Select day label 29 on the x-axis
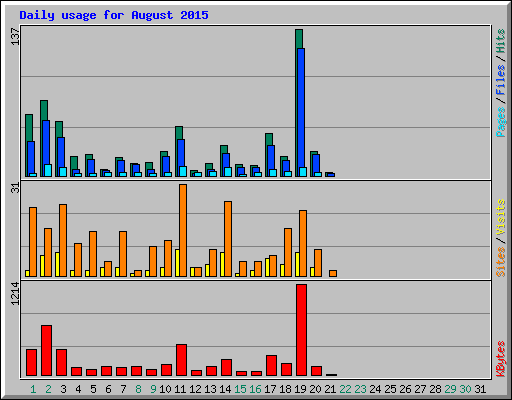This screenshot has height=400, width=512. tap(450, 389)
